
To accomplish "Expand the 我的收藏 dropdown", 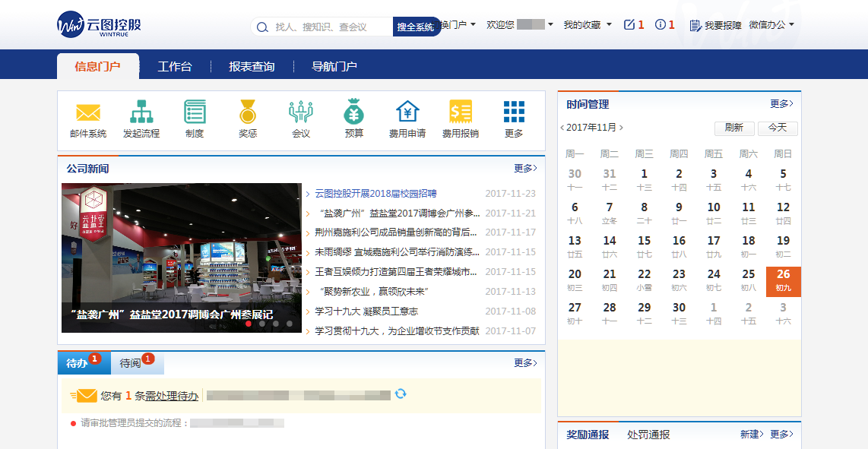I will [587, 25].
